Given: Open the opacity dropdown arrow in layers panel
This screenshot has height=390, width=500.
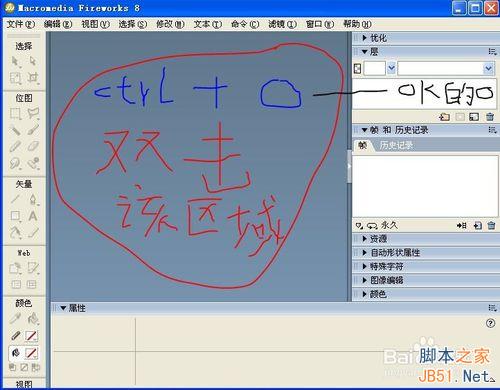Looking at the screenshot, I should [392, 68].
